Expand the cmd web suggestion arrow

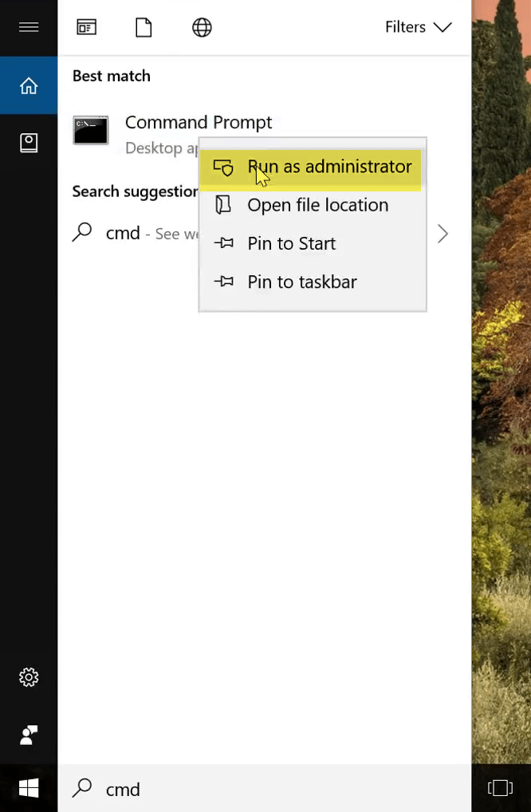(x=442, y=234)
